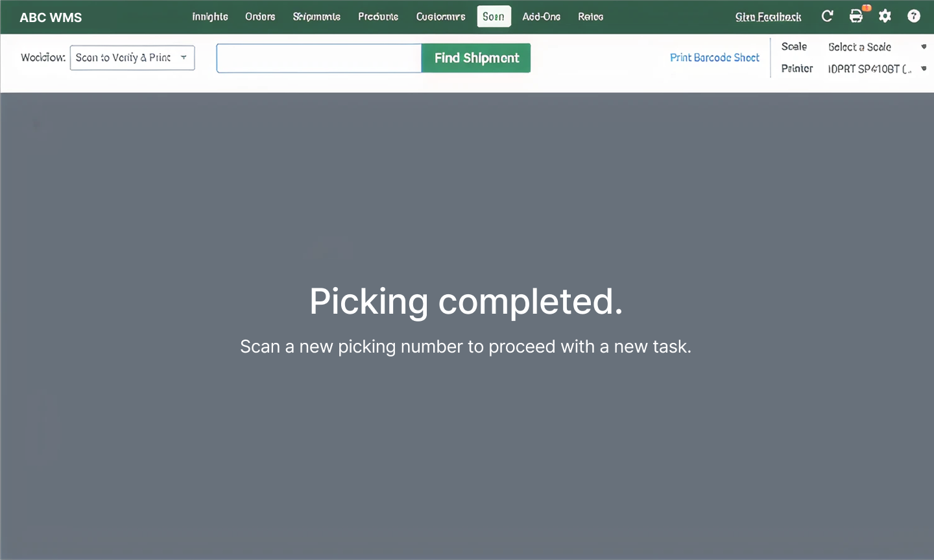This screenshot has height=560, width=934.
Task: Open the Customers tab
Action: tap(440, 17)
